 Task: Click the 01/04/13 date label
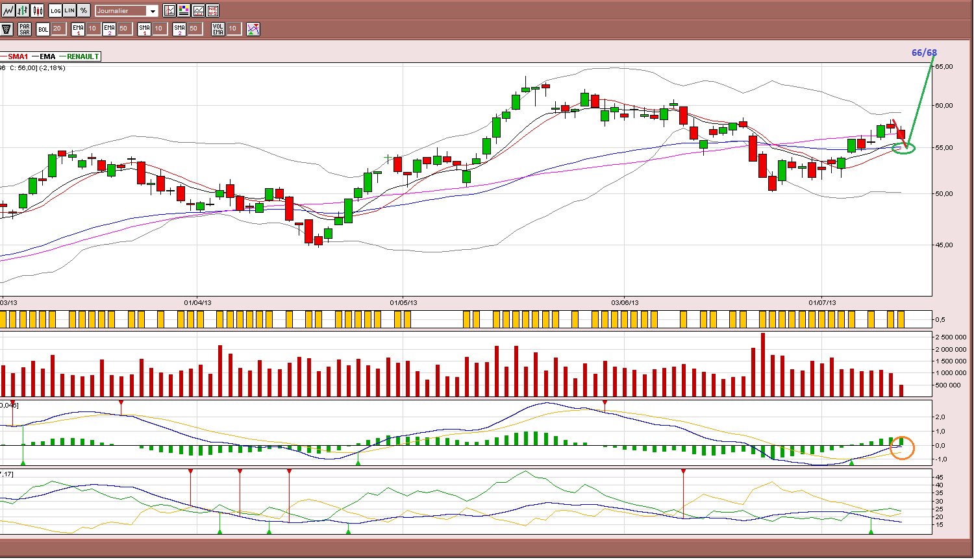(x=198, y=302)
